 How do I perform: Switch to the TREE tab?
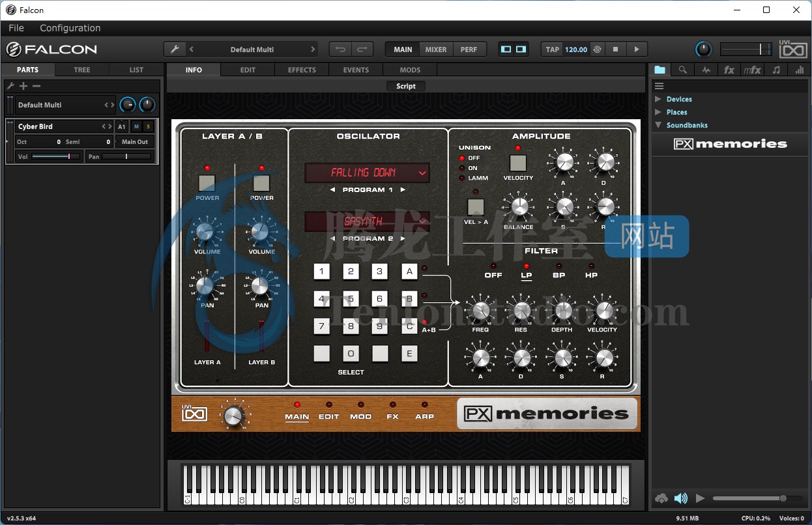tap(82, 70)
